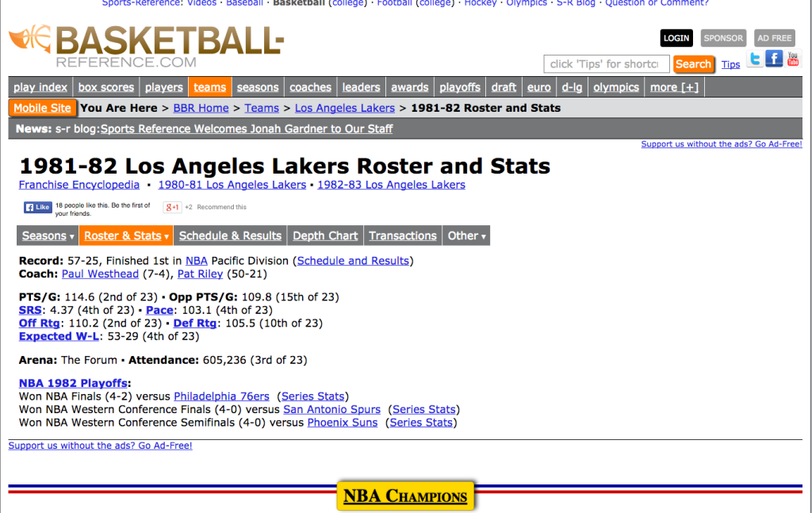Switch to Transactions tab
Viewport: 812px width, 513px height.
coord(403,236)
